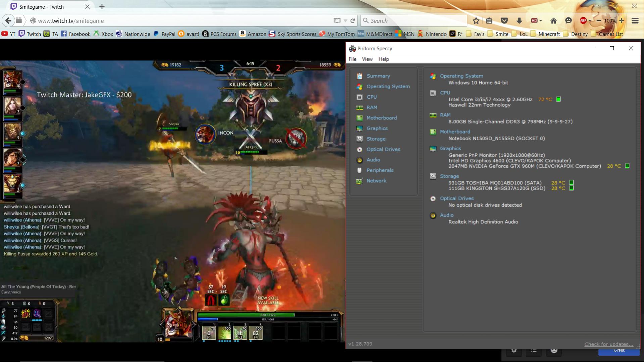
Task: Open the Sky Sports Scores bookmark
Action: click(x=293, y=34)
